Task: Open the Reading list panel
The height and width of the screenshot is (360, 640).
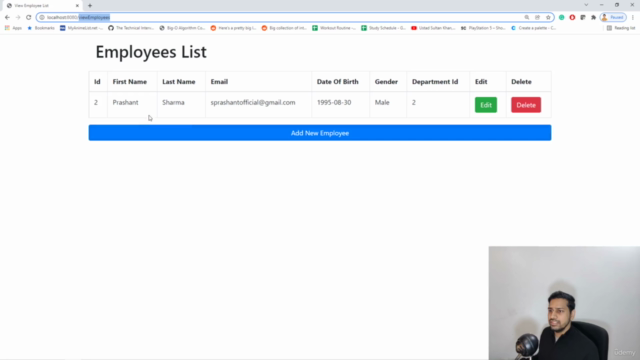Action: tap(621, 28)
